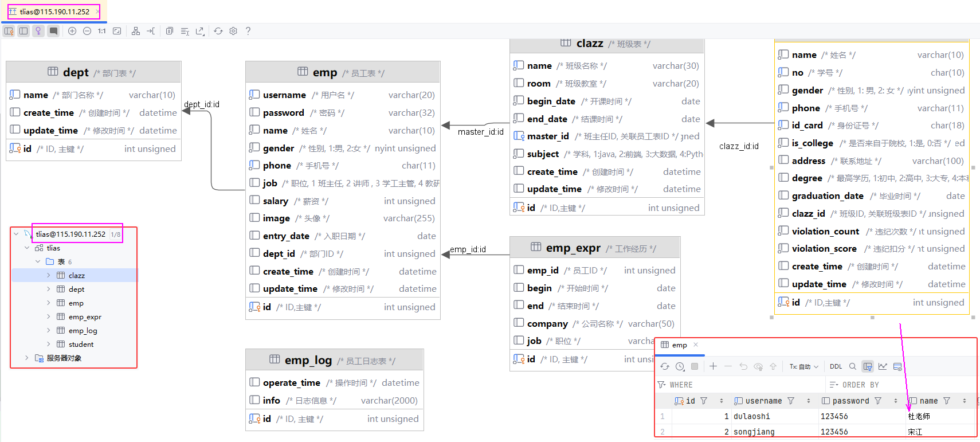Switch to the tlias@115.190.11.252 diagram tab

tap(54, 11)
